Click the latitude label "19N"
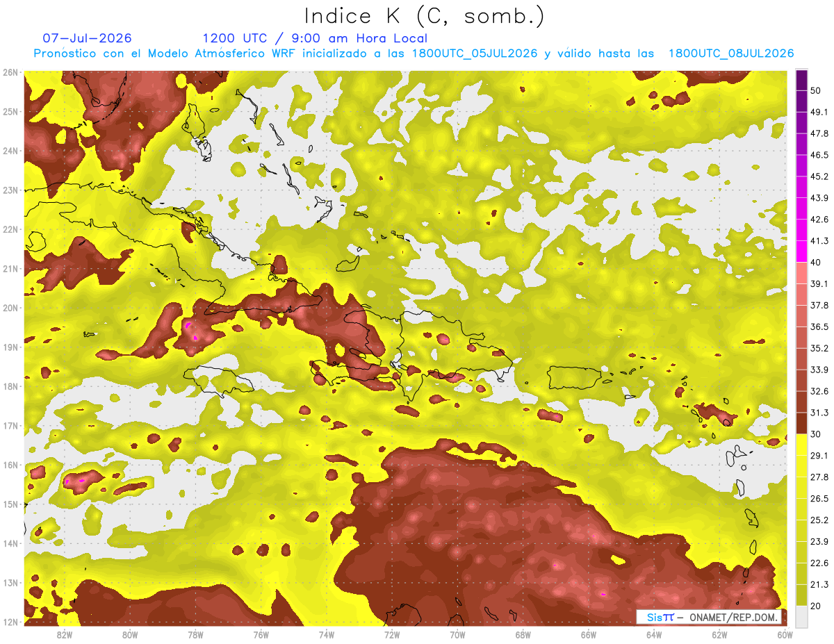834x644 pixels. pos(10,347)
